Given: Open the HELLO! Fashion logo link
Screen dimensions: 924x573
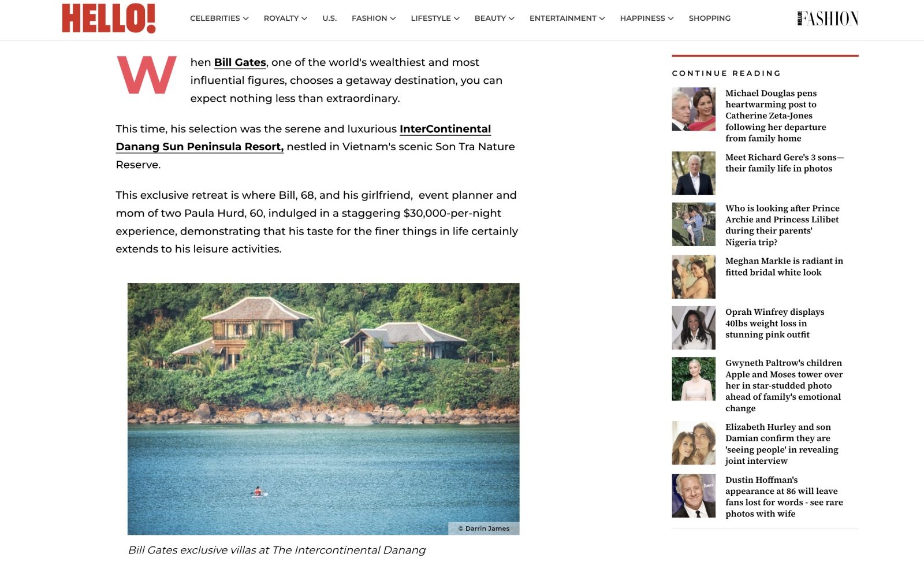Looking at the screenshot, I should coord(828,18).
